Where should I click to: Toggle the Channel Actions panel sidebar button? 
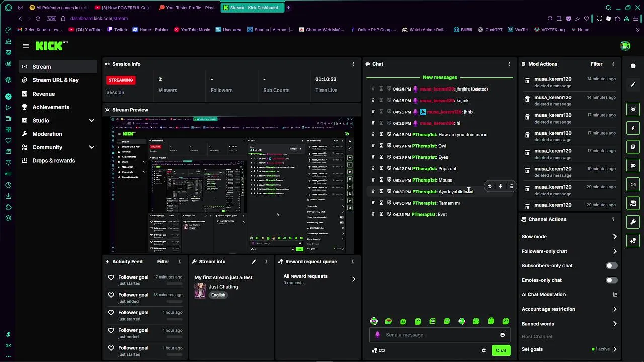point(633,203)
